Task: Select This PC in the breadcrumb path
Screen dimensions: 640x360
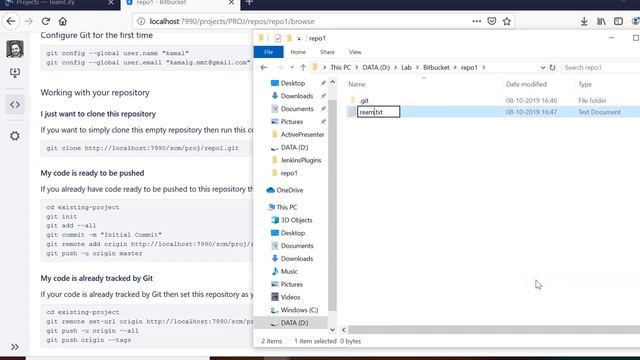Action: point(340,67)
